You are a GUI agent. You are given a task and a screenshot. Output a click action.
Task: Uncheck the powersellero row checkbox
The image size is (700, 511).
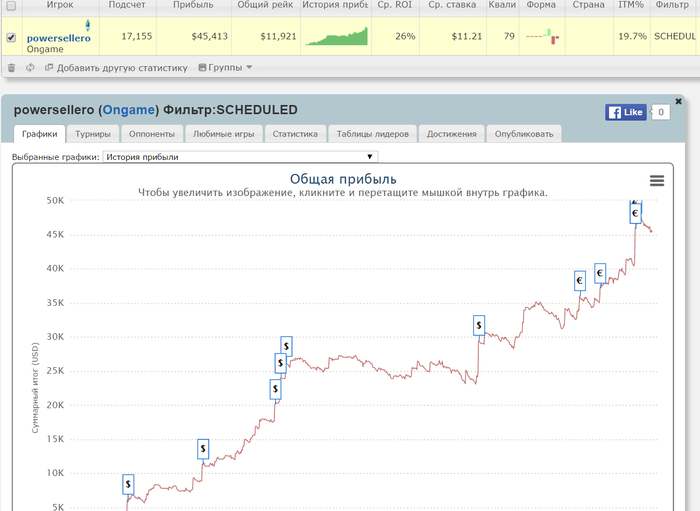[11, 37]
